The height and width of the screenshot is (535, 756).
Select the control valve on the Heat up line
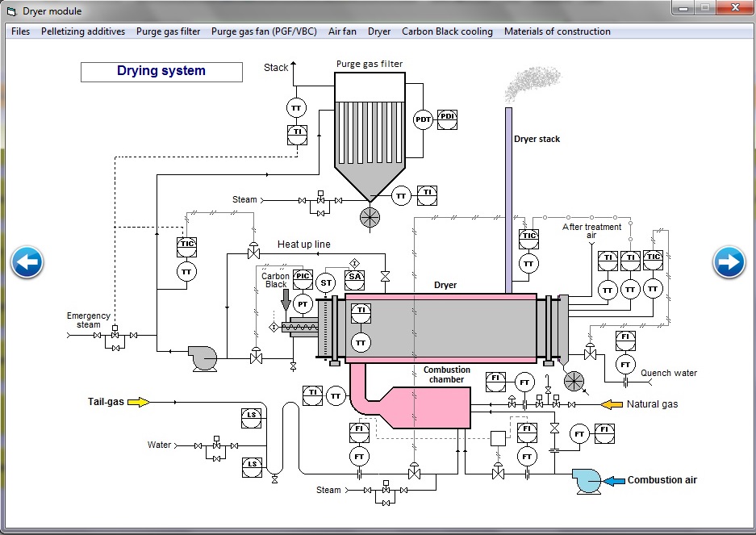(253, 250)
